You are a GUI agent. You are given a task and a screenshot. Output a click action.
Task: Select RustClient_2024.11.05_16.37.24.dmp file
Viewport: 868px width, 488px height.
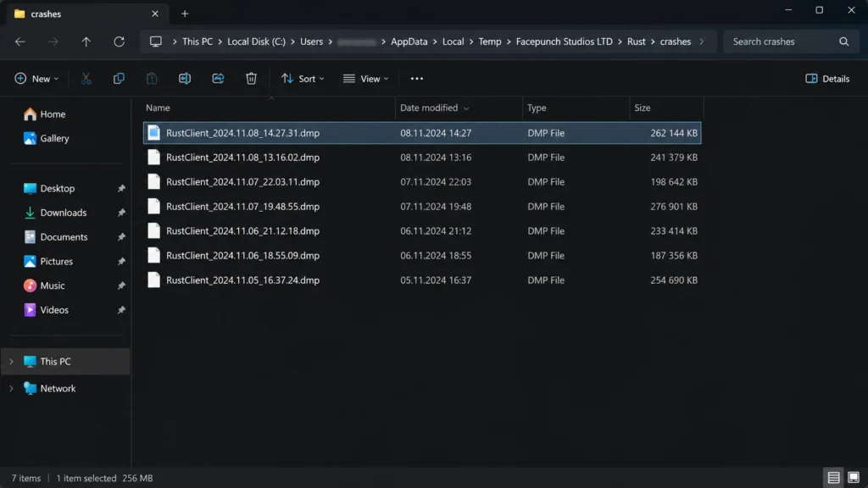coord(422,280)
